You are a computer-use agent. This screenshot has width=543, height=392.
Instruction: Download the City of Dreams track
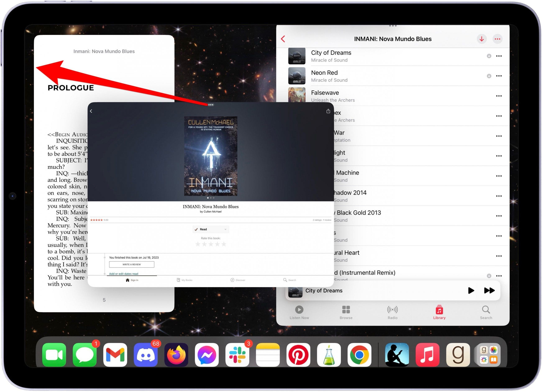[489, 56]
